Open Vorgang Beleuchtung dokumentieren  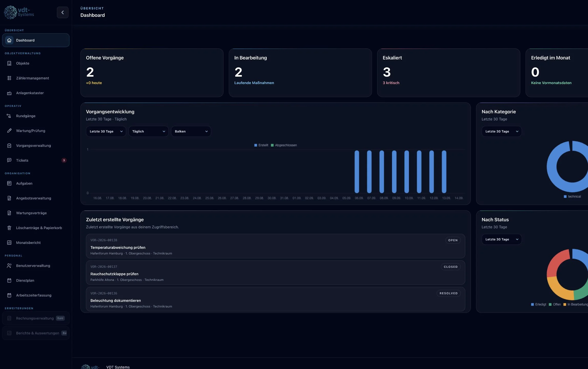275,299
